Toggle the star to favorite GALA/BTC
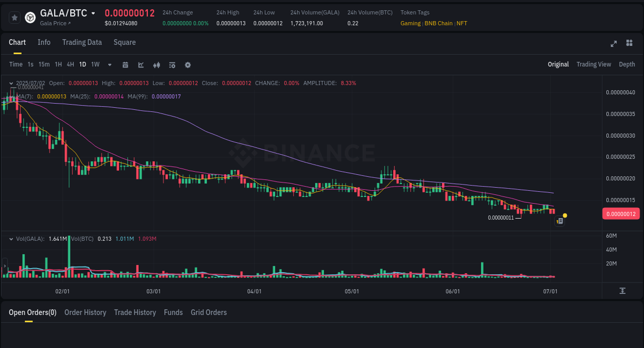Screen dimensions: 644x348 point(14,17)
